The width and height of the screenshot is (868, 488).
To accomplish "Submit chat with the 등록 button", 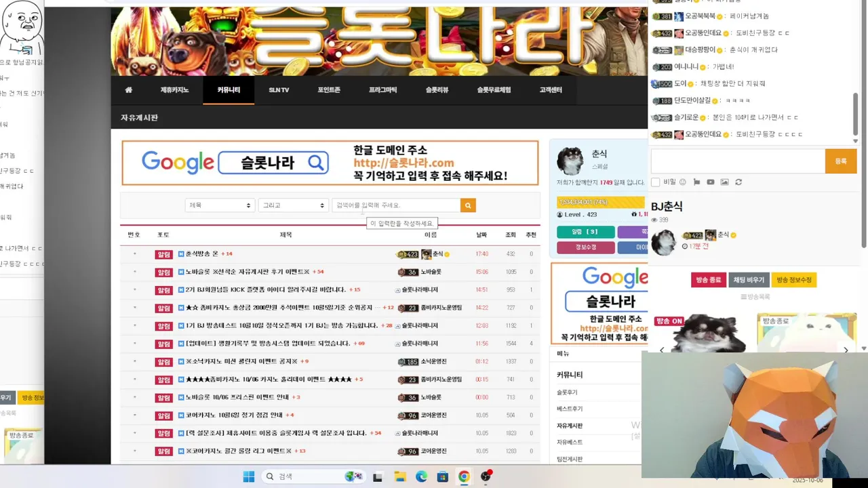I will tap(841, 161).
